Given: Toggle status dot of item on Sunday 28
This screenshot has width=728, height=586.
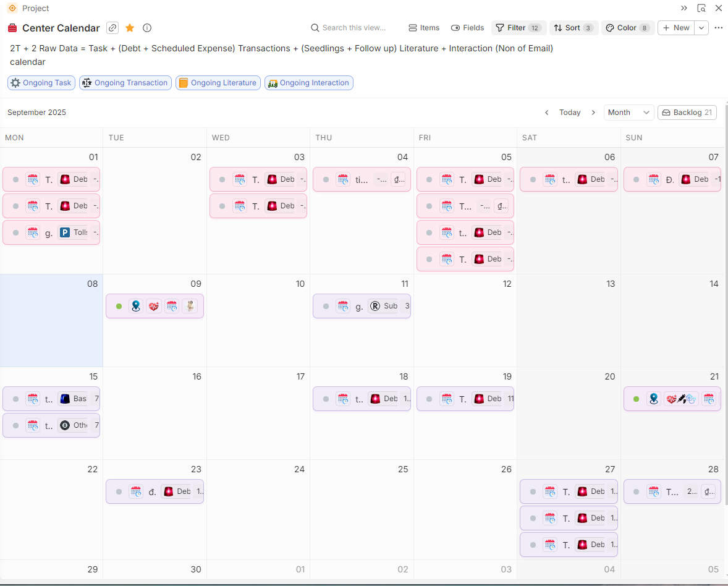Looking at the screenshot, I should click(637, 492).
